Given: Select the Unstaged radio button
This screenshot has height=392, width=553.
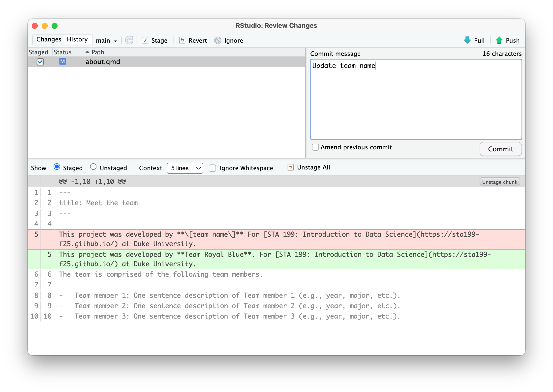Looking at the screenshot, I should [x=93, y=167].
